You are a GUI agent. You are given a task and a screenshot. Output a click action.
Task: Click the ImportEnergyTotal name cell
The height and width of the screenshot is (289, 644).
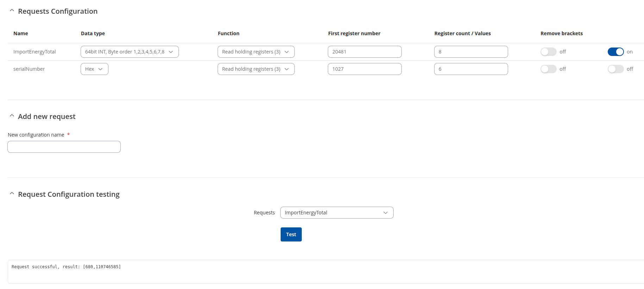35,52
